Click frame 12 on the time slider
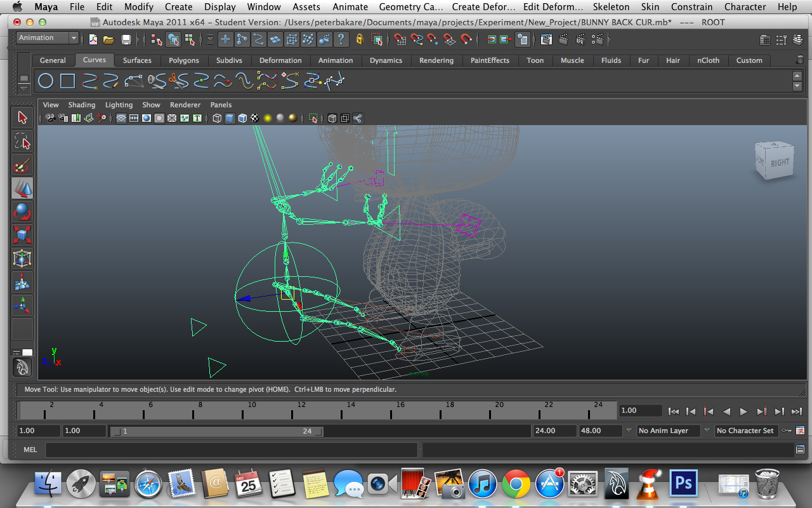Screen dimensions: 812x508 tap(292, 411)
